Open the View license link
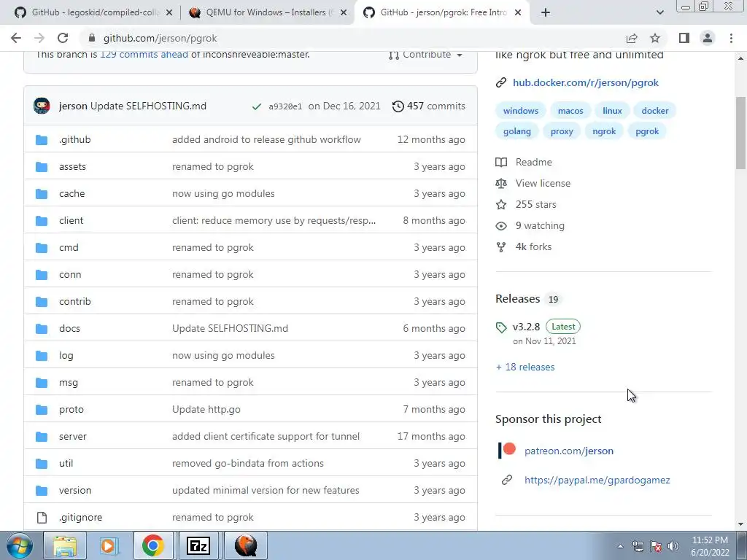The height and width of the screenshot is (560, 747). 543,183
